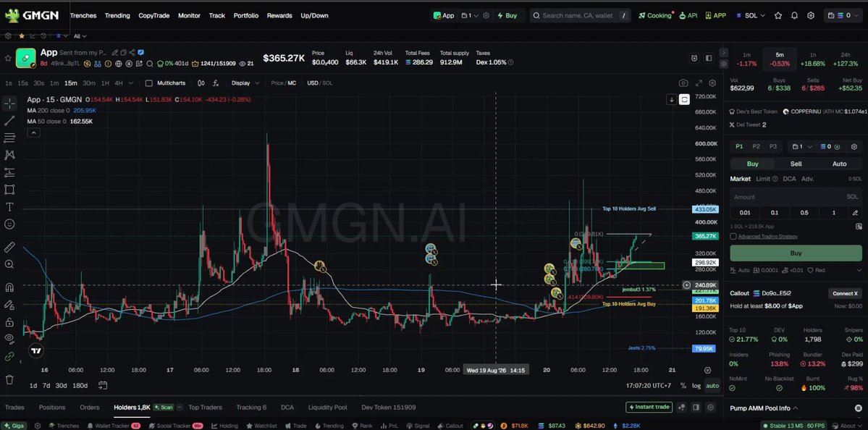The height and width of the screenshot is (430, 868).
Task: Take a chart snapshot with camera icon
Action: click(683, 83)
